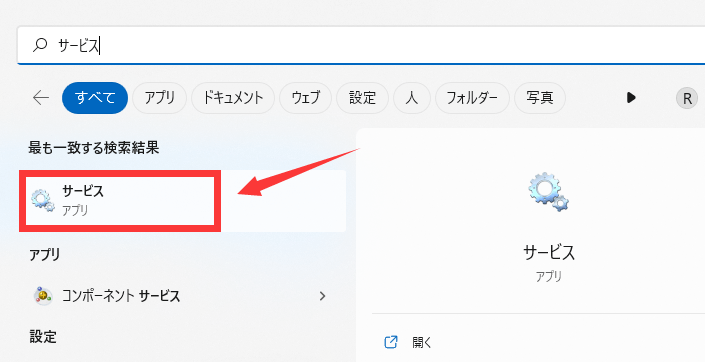Switch to the ウェブ filter tab
This screenshot has height=362, width=705.
tap(305, 98)
